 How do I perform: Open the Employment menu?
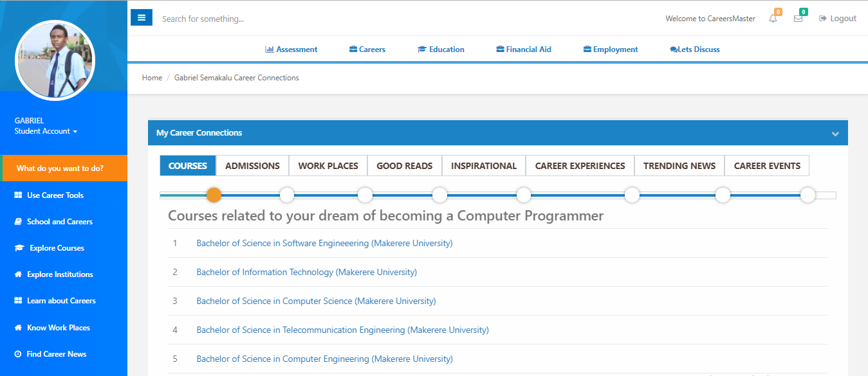(x=611, y=49)
